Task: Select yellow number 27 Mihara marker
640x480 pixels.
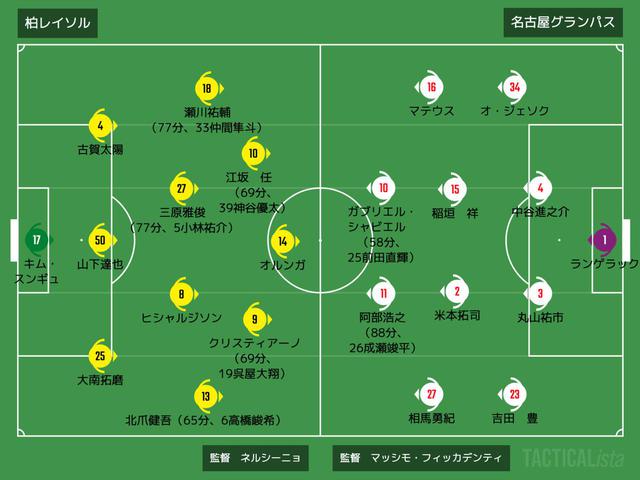Action: click(182, 189)
